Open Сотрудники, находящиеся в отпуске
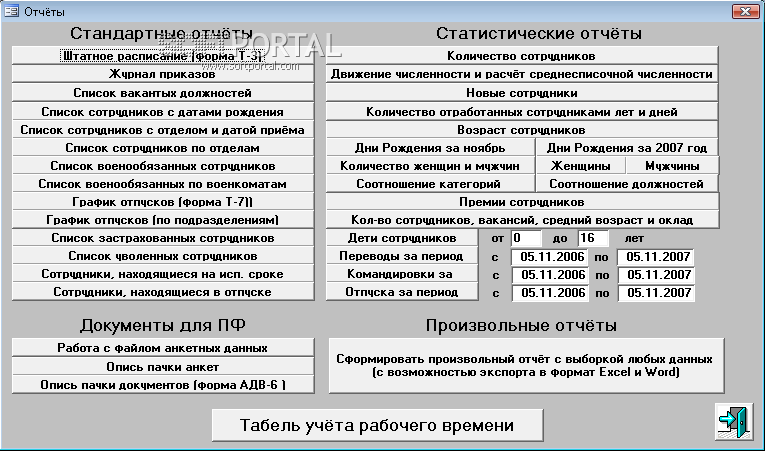The height and width of the screenshot is (451, 765). pos(163,292)
